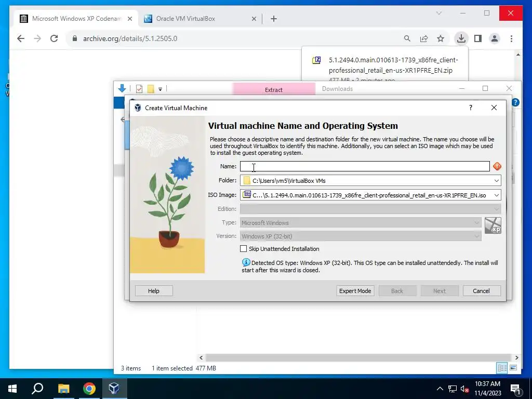The width and height of the screenshot is (532, 399).
Task: Open Windows Start menu
Action: click(12, 389)
